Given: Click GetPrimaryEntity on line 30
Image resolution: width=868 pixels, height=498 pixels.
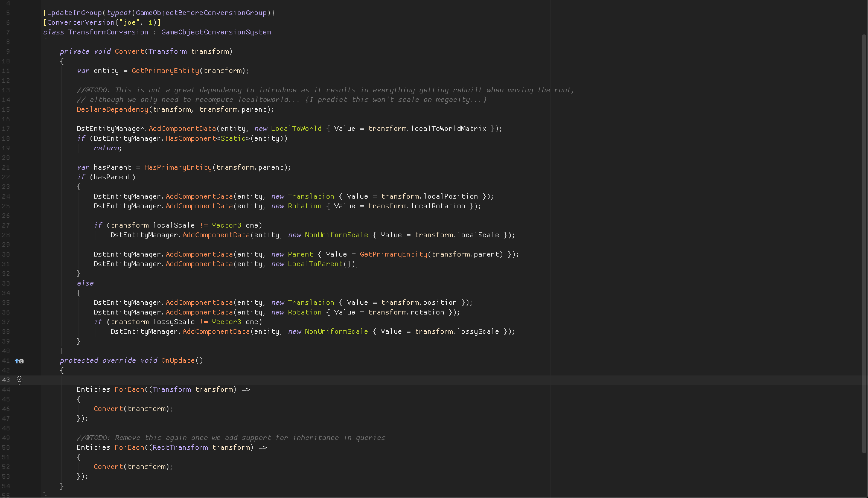Looking at the screenshot, I should (393, 254).
